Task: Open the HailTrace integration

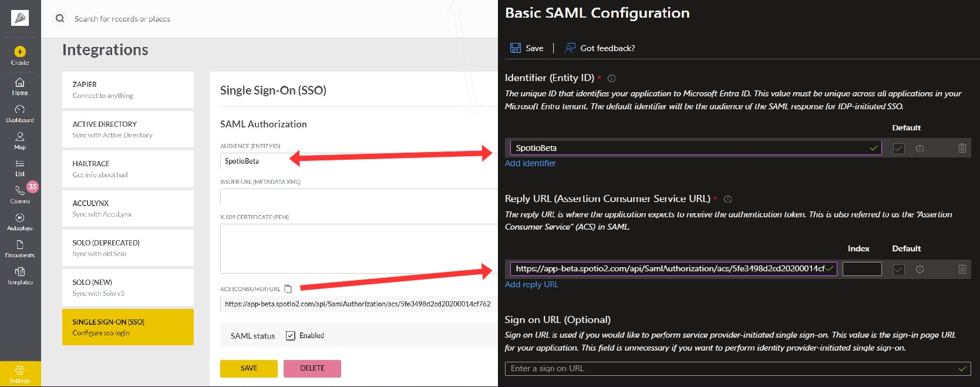Action: click(128, 169)
